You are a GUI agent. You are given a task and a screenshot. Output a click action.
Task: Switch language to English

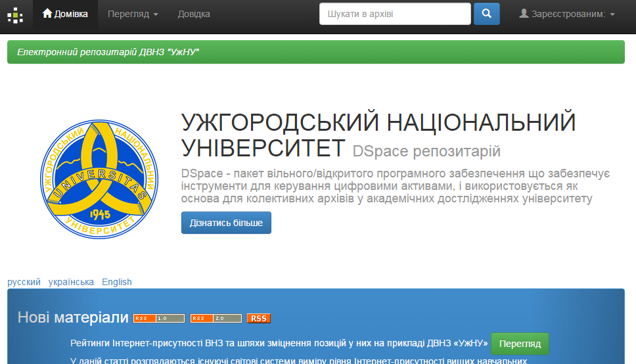[117, 282]
